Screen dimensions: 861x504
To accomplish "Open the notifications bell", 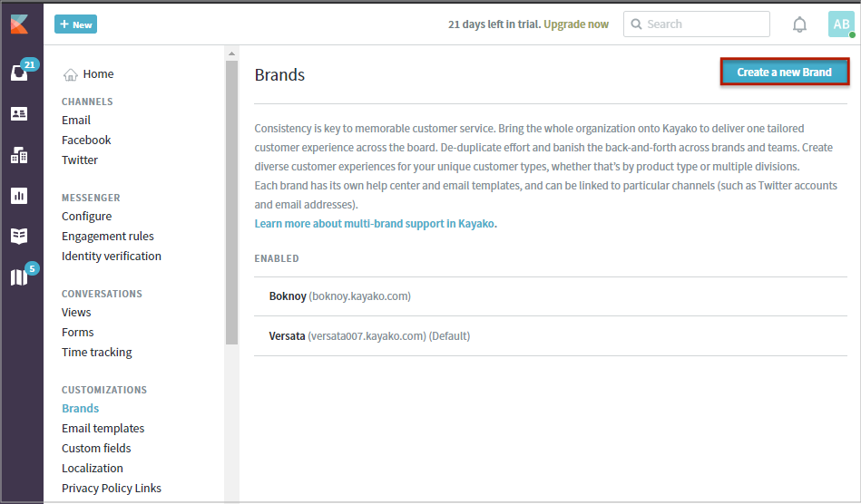I will coord(799,24).
